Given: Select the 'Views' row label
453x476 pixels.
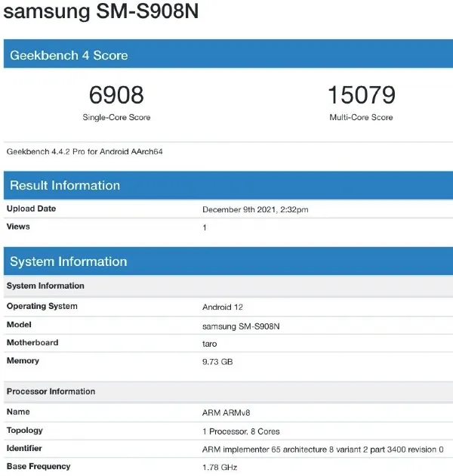Looking at the screenshot, I should pyautogui.click(x=18, y=227).
